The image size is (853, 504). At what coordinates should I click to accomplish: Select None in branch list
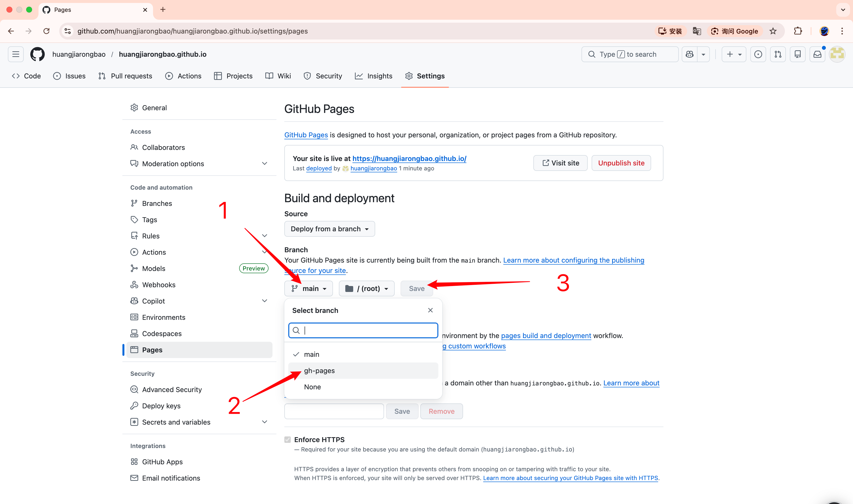(363, 387)
